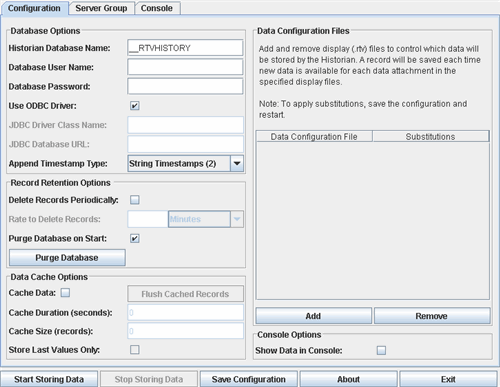The image size is (500, 387).
Task: Open the Append Timestamp Type dropdown arrow
Action: click(x=237, y=164)
